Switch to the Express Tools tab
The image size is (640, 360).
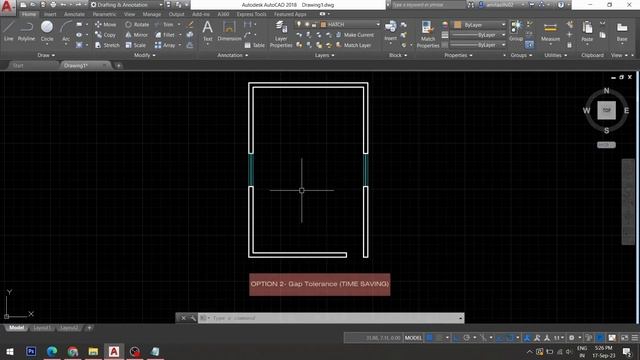(x=251, y=14)
